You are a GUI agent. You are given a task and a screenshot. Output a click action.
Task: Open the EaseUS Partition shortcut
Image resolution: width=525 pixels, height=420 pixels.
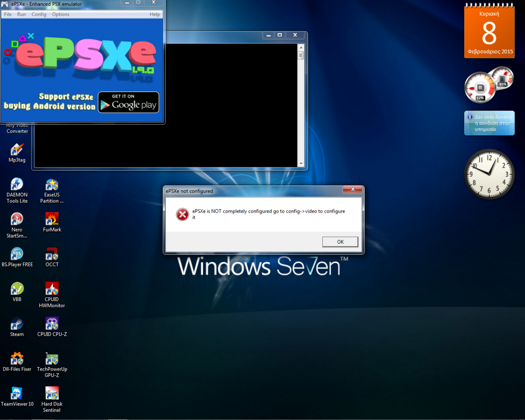point(52,191)
